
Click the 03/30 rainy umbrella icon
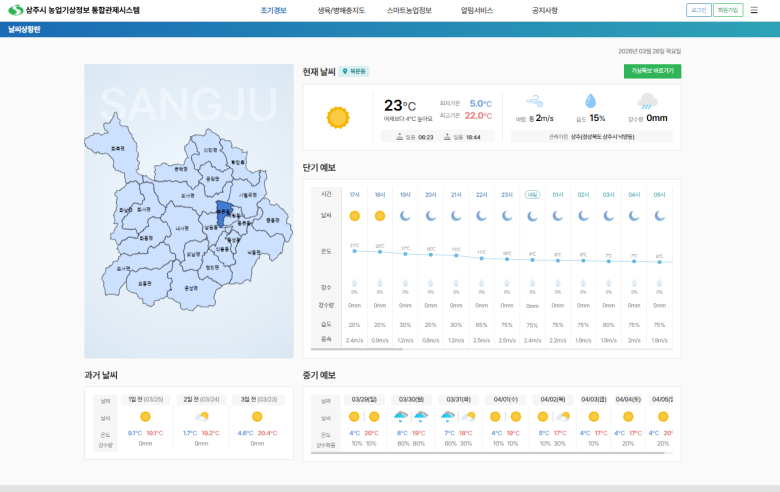coord(401,416)
